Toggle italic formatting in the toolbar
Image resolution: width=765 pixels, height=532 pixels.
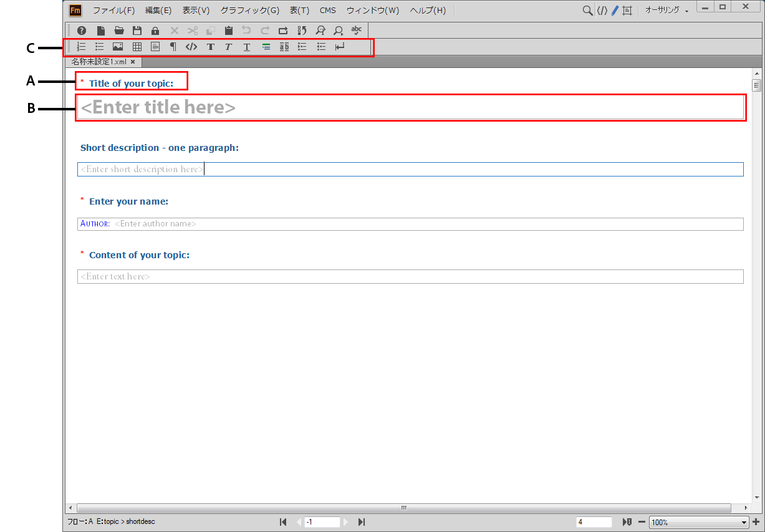[x=228, y=46]
